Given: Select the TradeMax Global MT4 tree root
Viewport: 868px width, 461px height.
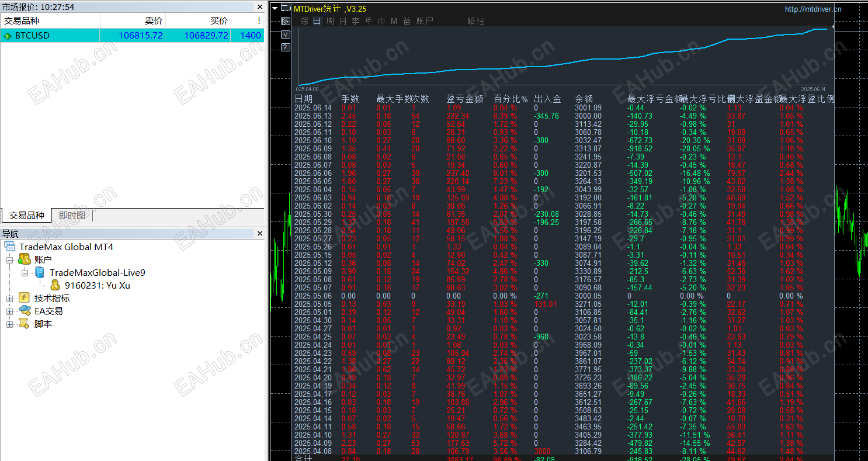Looking at the screenshot, I should pos(66,247).
